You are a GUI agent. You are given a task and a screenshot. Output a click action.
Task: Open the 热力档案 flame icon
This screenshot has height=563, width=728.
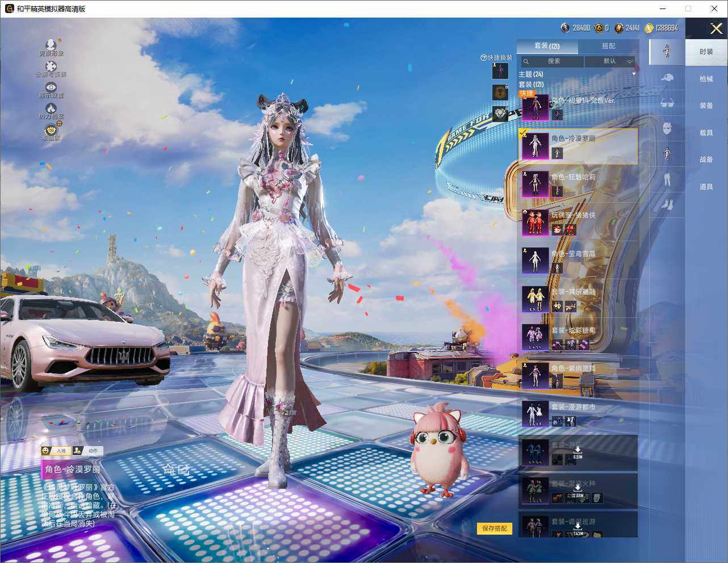(51, 108)
